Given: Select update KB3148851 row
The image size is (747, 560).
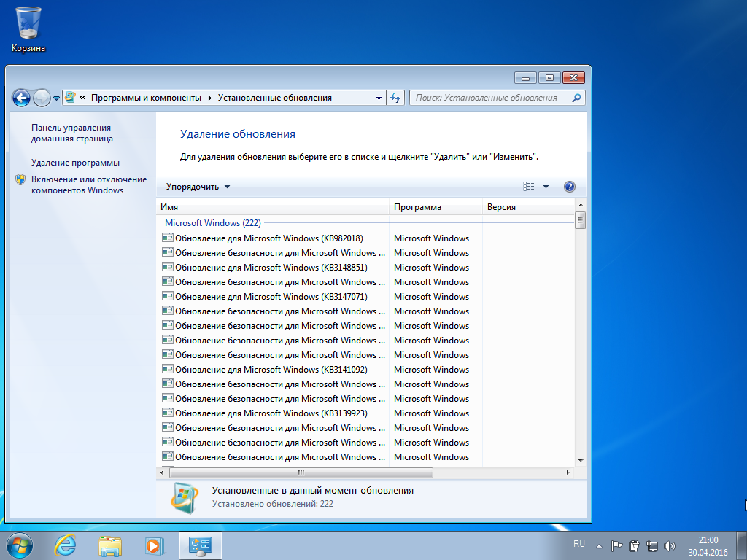Looking at the screenshot, I should [365, 267].
